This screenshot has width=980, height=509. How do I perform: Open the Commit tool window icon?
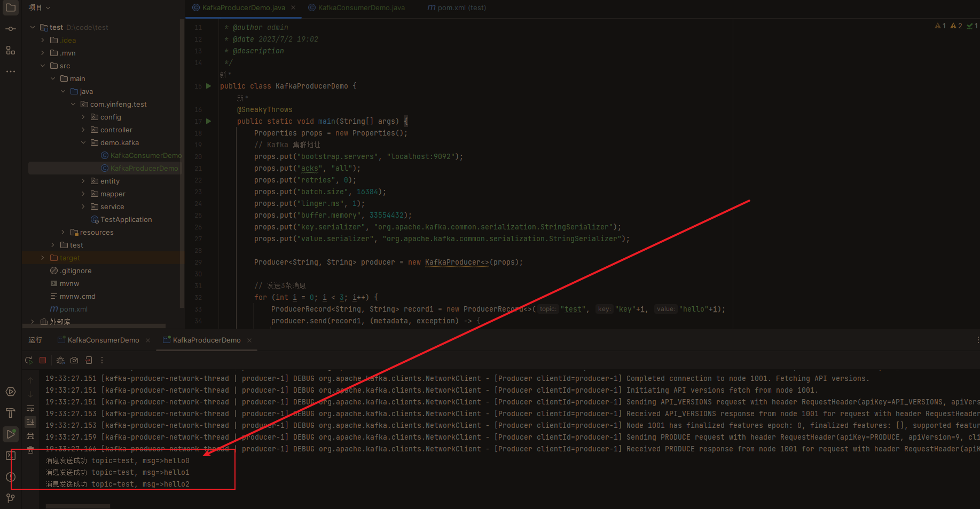(x=10, y=29)
